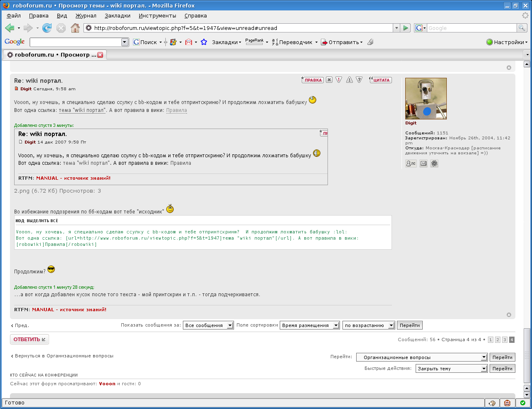
Task: Open the 'Все сообщения' dropdown
Action: pos(208,325)
